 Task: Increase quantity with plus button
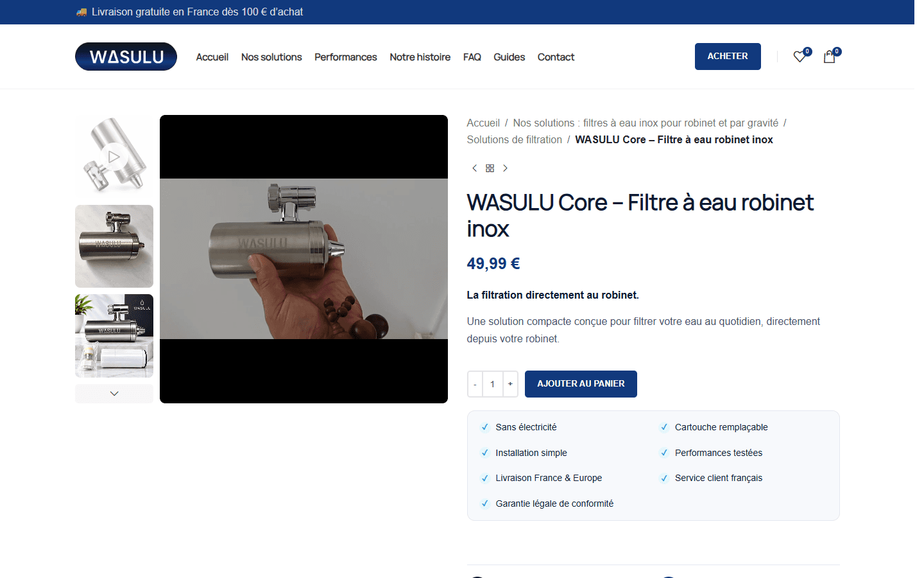(x=510, y=384)
